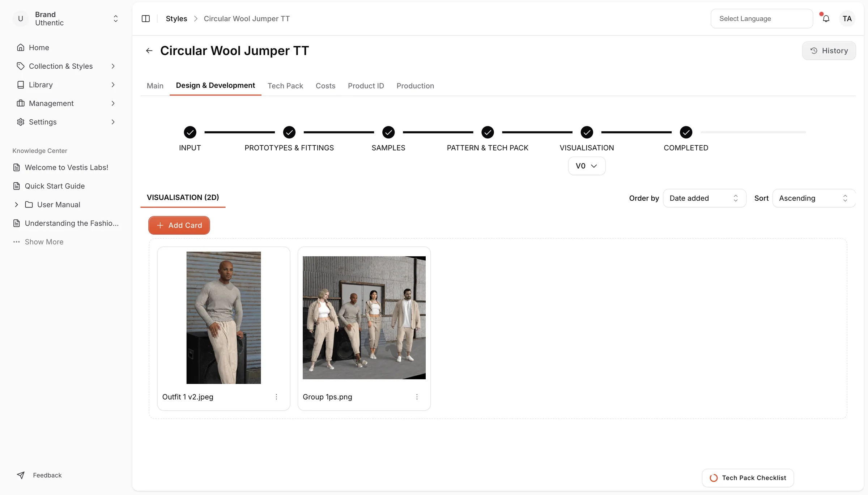Go back using the arrow beside title
This screenshot has height=495, width=868.
pyautogui.click(x=149, y=51)
